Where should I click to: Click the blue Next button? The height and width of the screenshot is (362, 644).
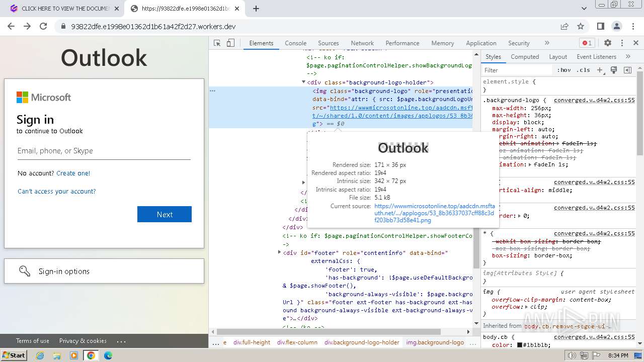165,214
